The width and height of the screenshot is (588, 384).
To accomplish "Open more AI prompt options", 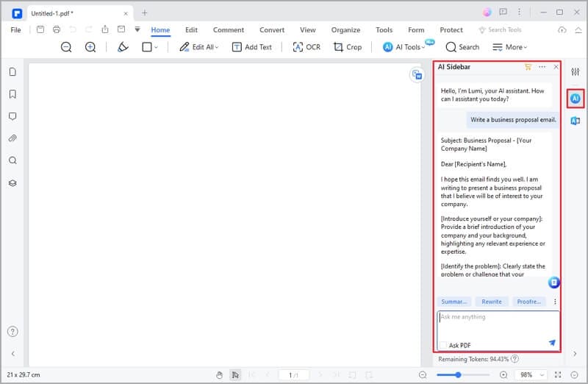I will [x=555, y=302].
